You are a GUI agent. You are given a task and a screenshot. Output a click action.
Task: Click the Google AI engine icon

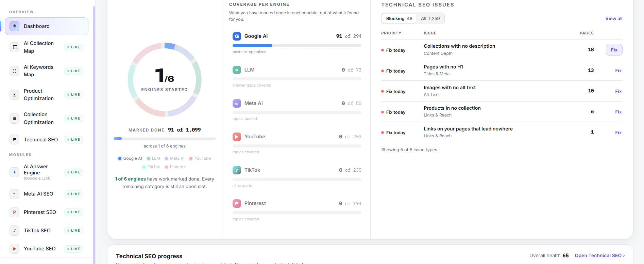click(x=237, y=36)
